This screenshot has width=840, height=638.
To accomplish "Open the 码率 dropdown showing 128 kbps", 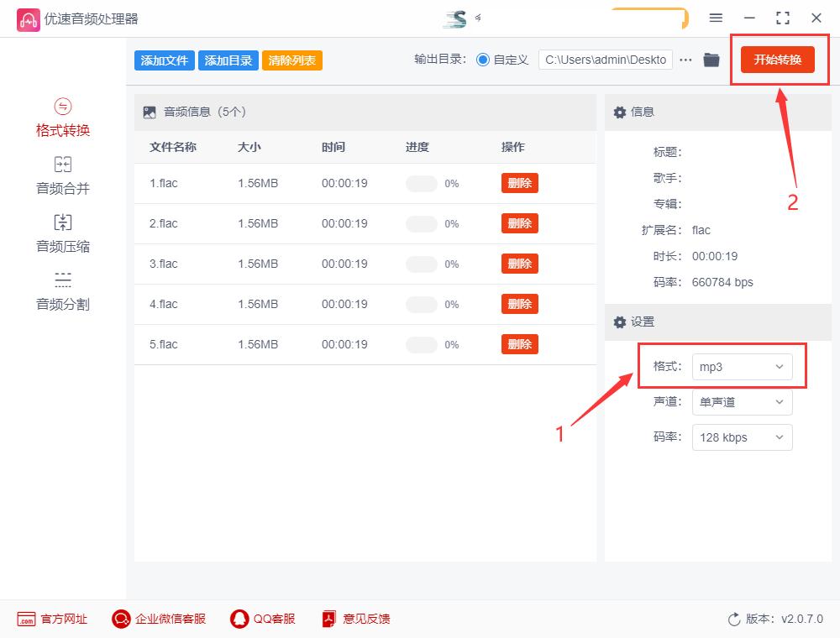I will click(742, 437).
